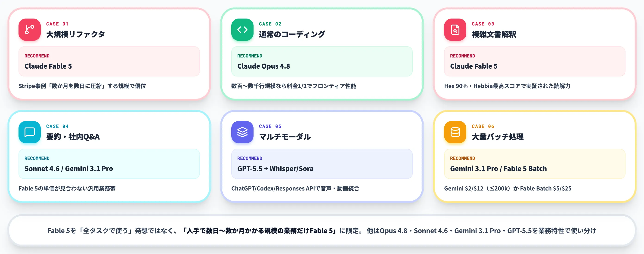
Task: Click the stacked layers icon in Case 05
Action: pos(242,132)
